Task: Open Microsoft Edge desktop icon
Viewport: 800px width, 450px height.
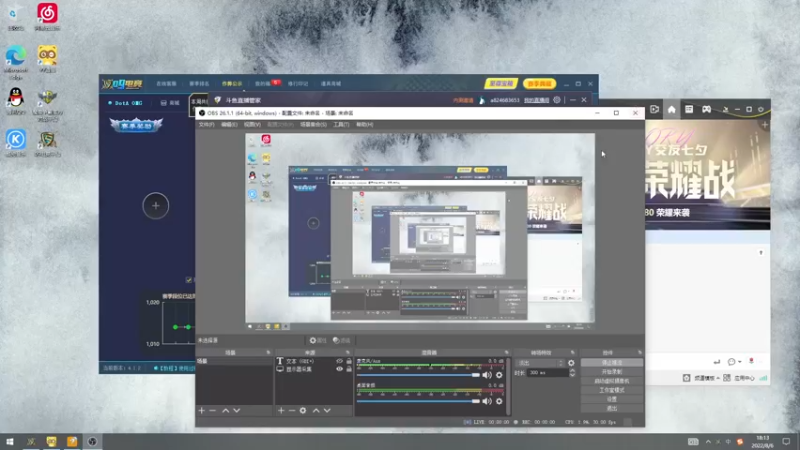Action: click(x=16, y=62)
